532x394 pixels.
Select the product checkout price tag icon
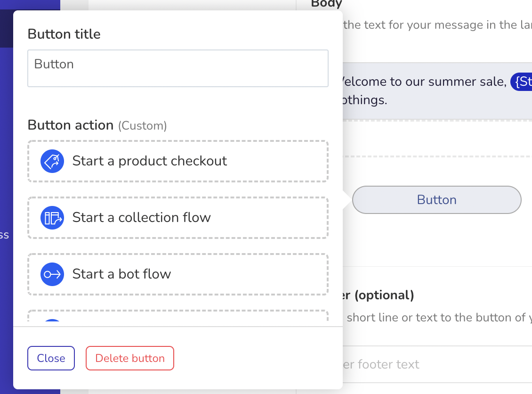pos(52,161)
